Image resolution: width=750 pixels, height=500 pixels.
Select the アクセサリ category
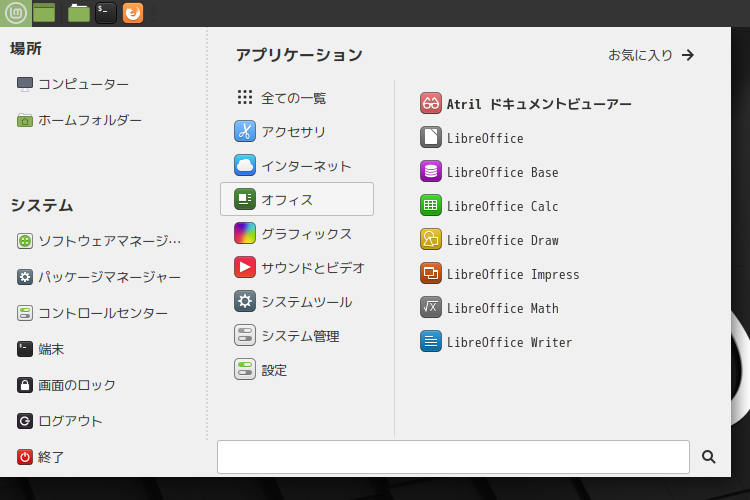(x=297, y=132)
